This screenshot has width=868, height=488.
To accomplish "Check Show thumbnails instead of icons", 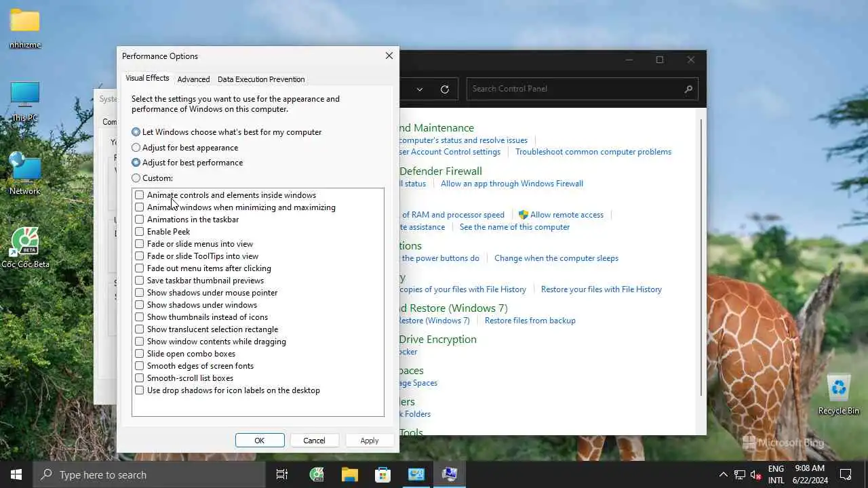I will [x=139, y=317].
